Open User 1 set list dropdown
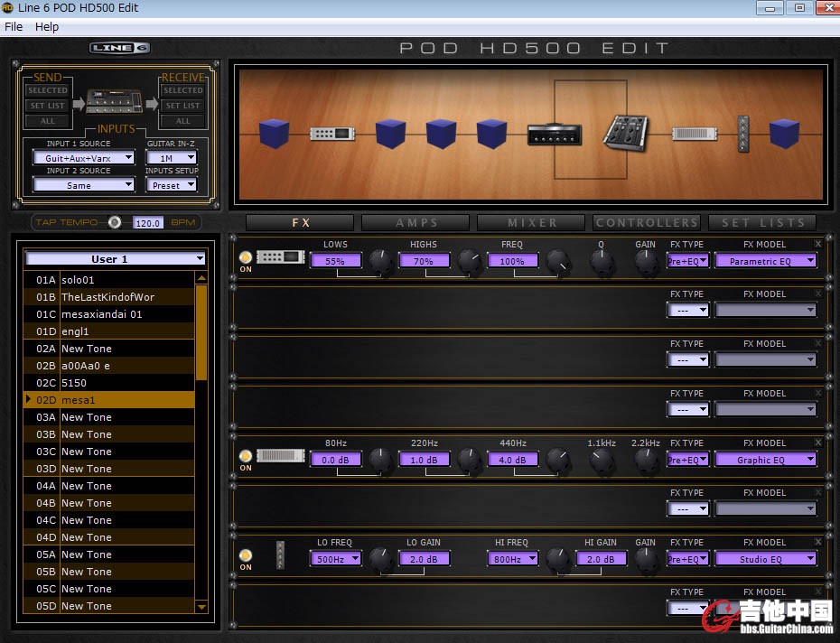The image size is (840, 643). tap(116, 259)
